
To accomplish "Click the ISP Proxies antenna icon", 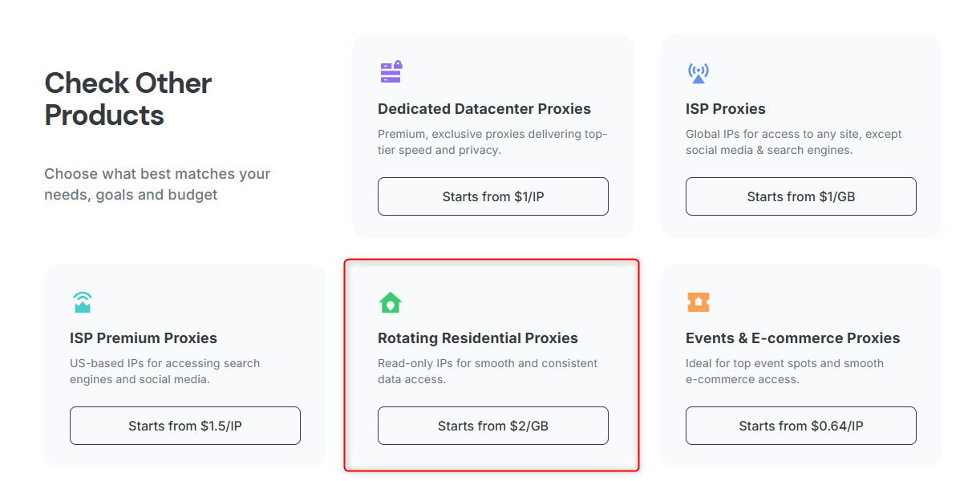I will tap(699, 73).
